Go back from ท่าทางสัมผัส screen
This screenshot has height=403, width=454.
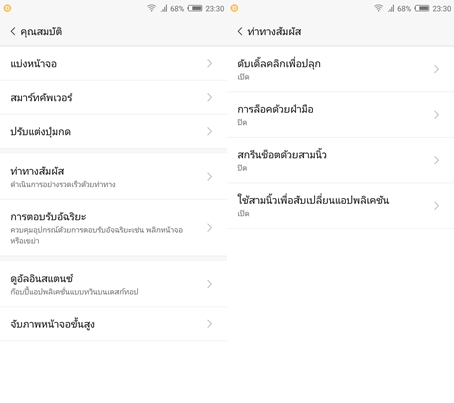(240, 31)
